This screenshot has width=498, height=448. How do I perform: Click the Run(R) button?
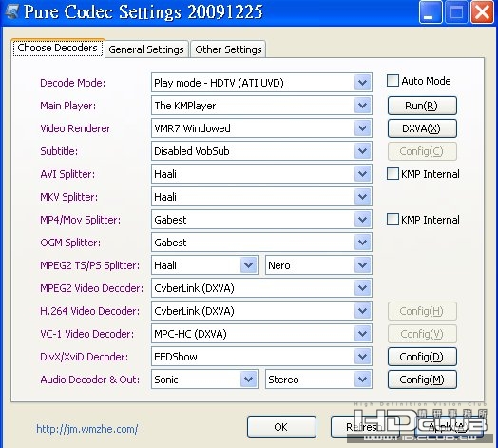point(422,106)
